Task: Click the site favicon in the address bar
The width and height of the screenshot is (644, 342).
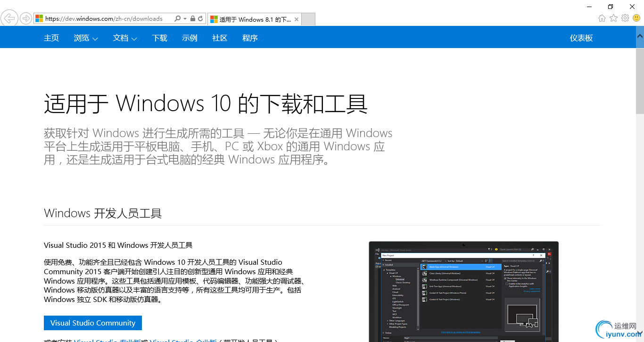Action: (x=39, y=19)
